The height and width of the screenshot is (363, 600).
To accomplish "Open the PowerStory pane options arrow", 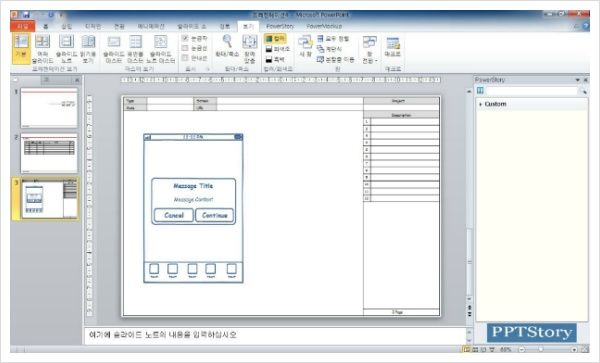I will pos(577,80).
